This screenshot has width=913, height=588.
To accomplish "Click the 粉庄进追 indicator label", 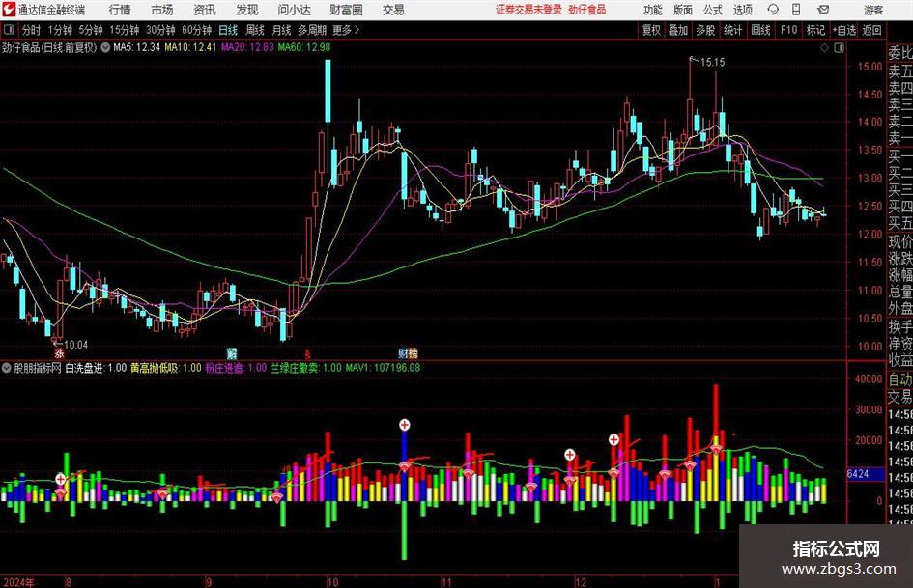I will point(225,368).
